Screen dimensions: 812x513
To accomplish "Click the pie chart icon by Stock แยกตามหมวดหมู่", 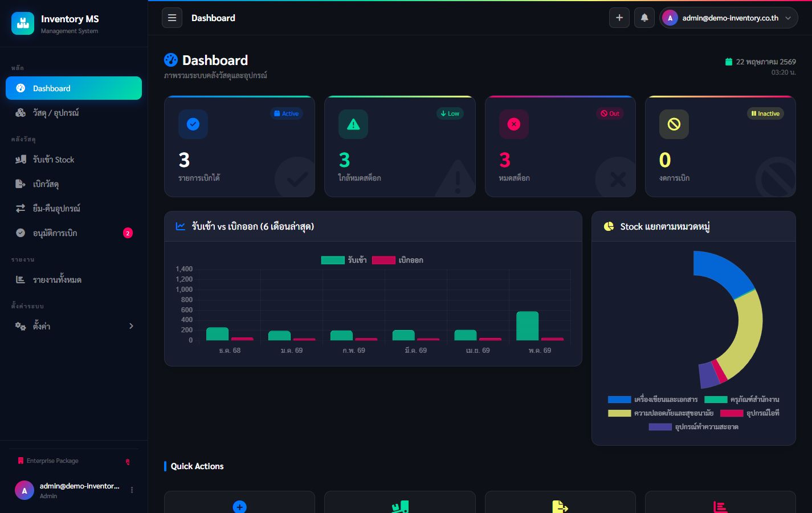I will point(609,226).
